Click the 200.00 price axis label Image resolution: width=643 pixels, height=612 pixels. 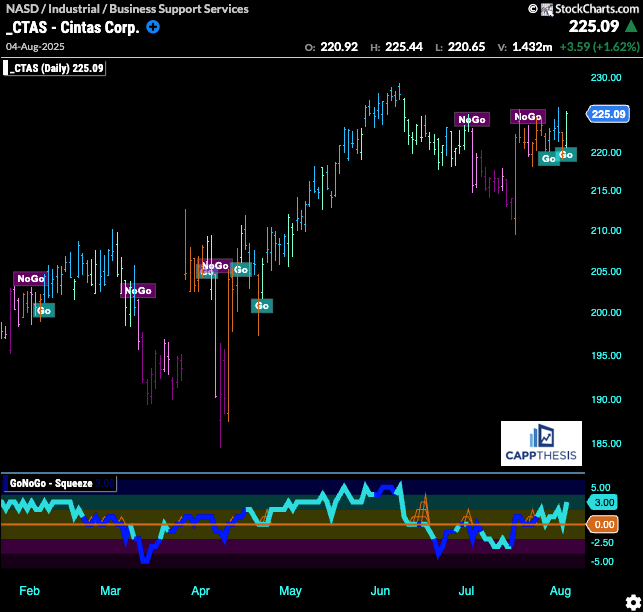[x=606, y=313]
